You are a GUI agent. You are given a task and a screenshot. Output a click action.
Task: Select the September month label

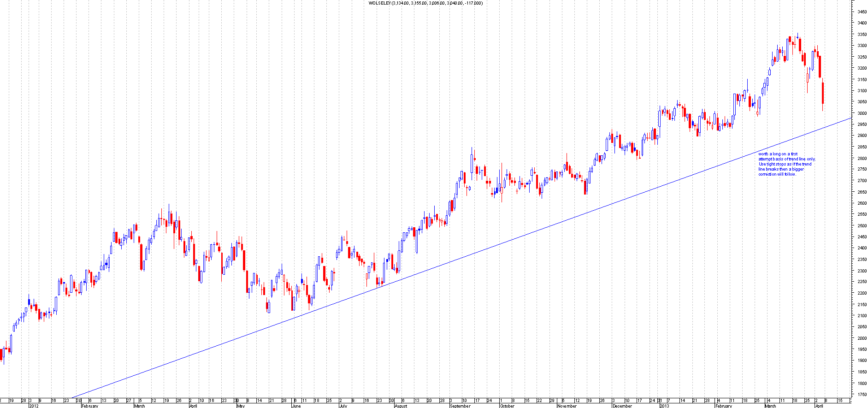[x=460, y=406]
